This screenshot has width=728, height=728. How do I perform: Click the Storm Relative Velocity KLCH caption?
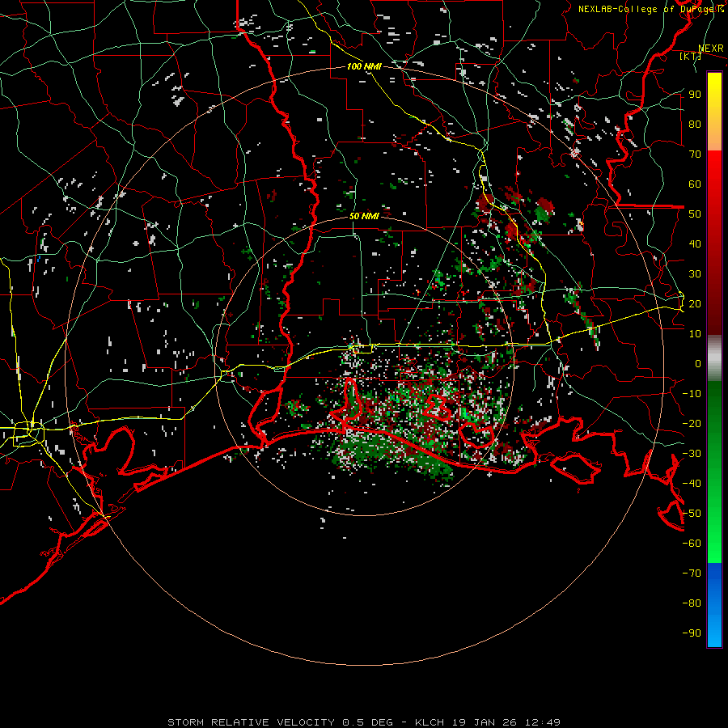pos(364,722)
